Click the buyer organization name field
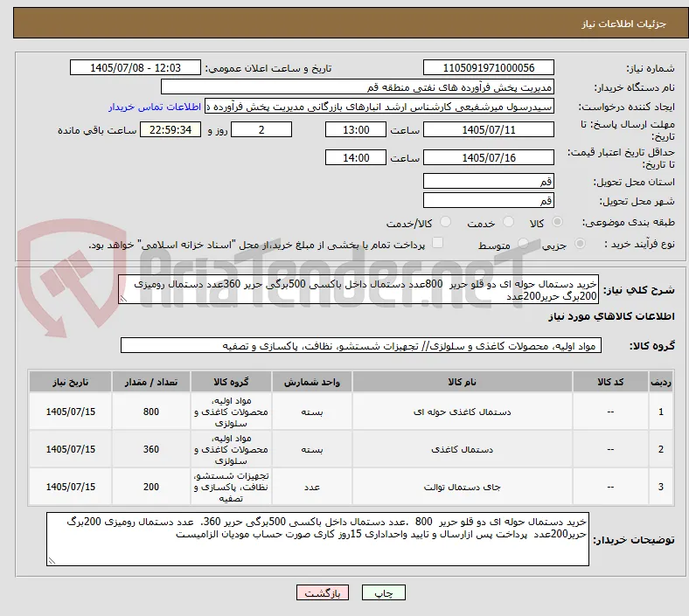689x616 pixels. pos(358,87)
